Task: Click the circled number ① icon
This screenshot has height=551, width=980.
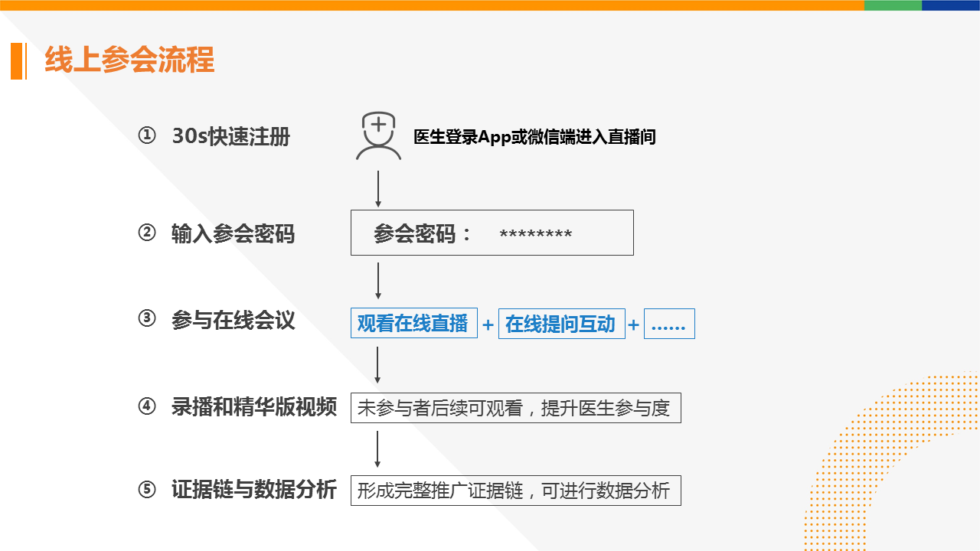Action: (147, 136)
